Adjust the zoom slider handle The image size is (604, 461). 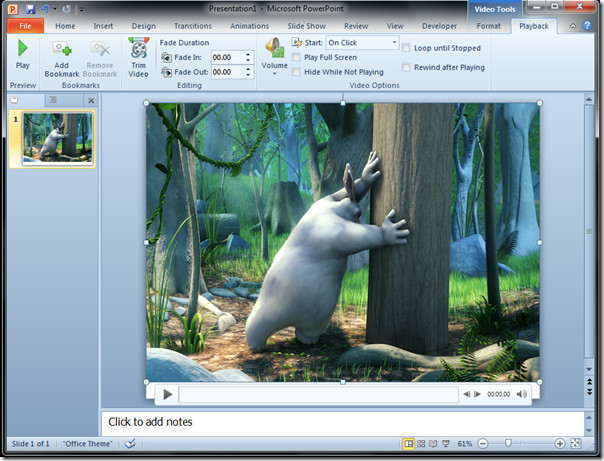(508, 444)
